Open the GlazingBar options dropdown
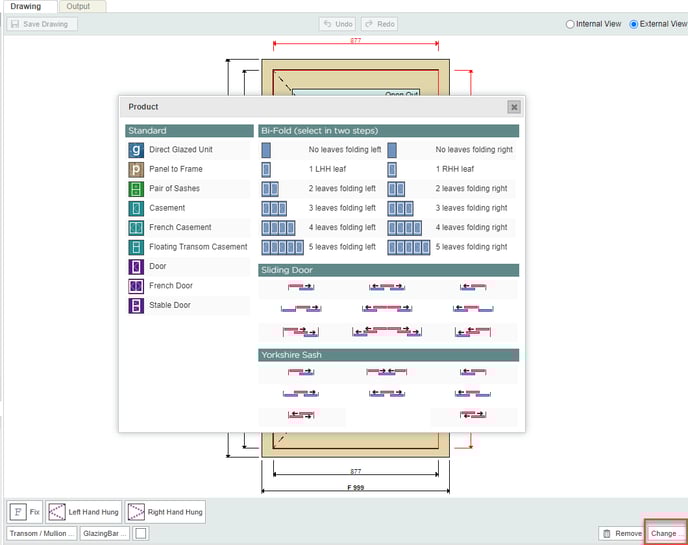This screenshot has width=688, height=545. (105, 533)
